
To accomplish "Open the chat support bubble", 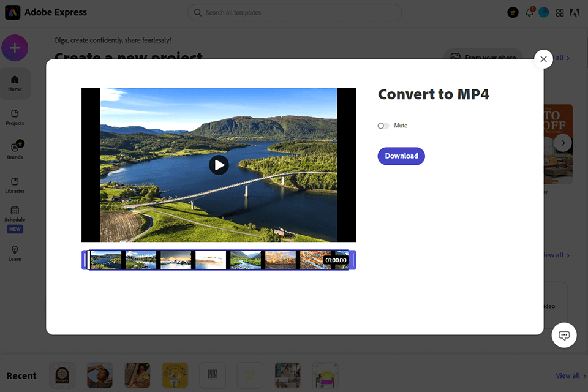I will (564, 335).
